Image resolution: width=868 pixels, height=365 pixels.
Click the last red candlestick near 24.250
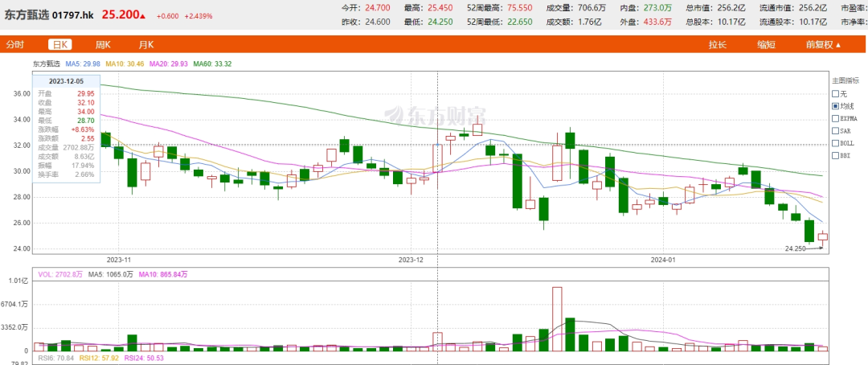(823, 236)
